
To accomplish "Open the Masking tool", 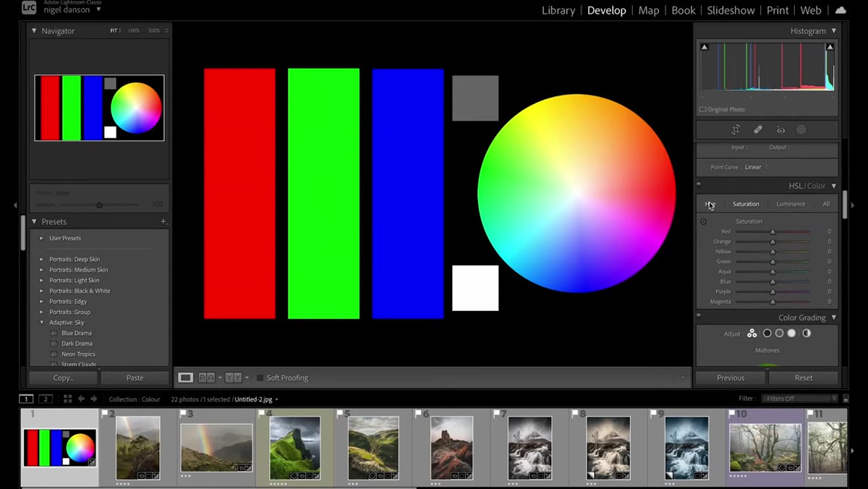I will [801, 129].
